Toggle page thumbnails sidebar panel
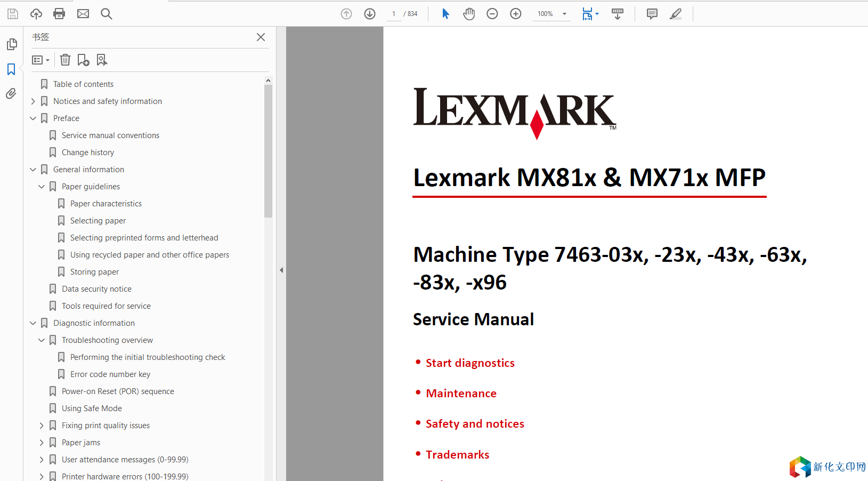Viewport: 868px width, 481px height. pyautogui.click(x=11, y=44)
